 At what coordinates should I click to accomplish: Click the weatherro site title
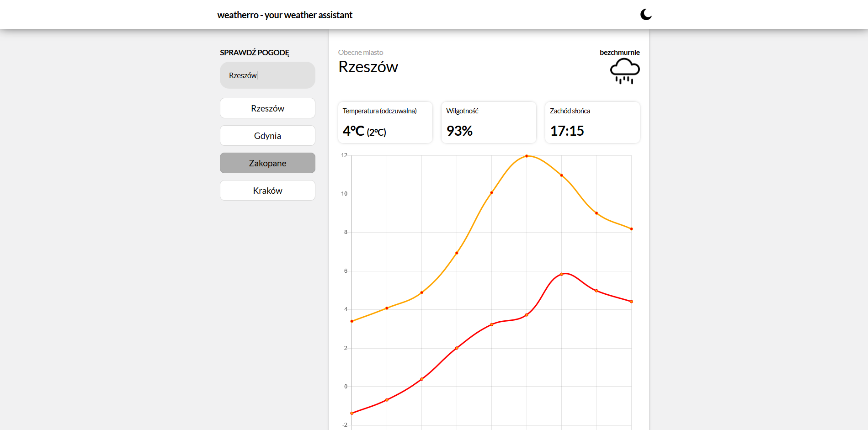point(285,15)
